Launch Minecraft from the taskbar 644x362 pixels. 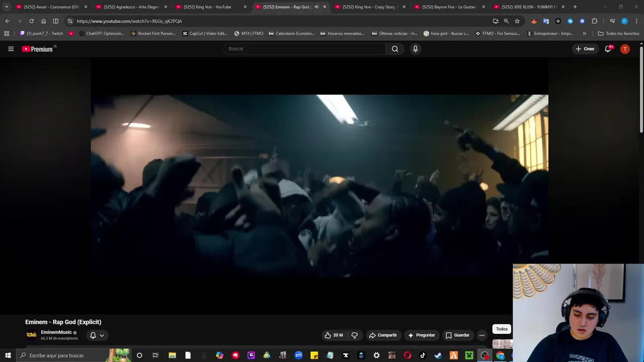[469, 355]
